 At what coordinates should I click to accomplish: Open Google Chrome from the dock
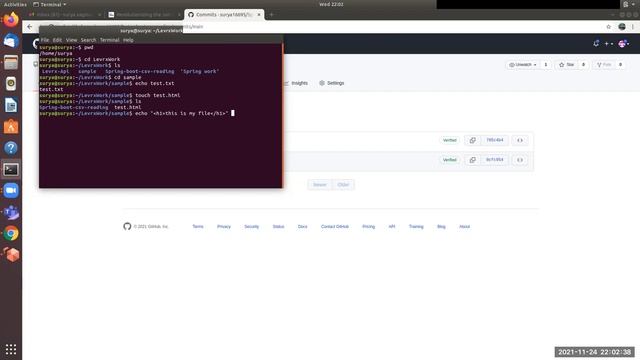click(11, 233)
